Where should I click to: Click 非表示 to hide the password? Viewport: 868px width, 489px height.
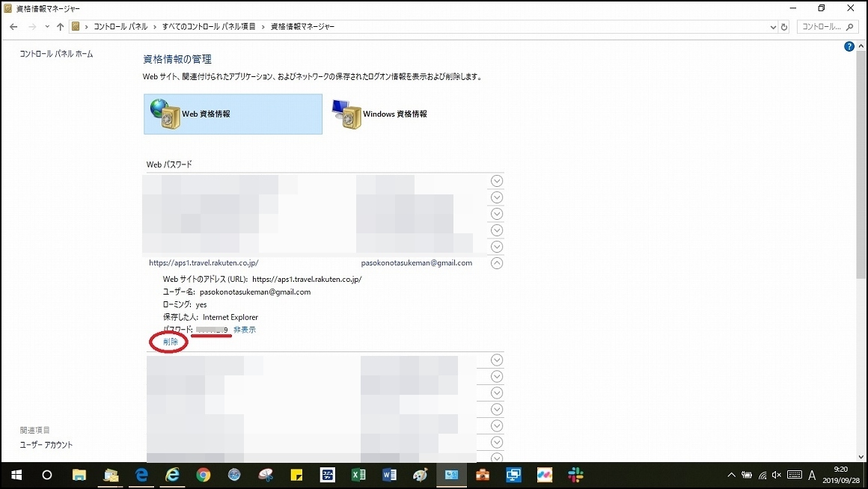[245, 330]
